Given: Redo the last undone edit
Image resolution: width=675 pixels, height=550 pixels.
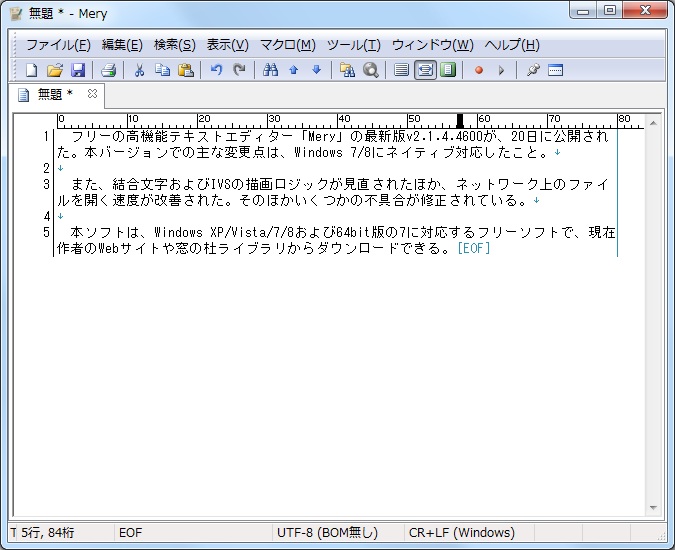Looking at the screenshot, I should (239, 70).
